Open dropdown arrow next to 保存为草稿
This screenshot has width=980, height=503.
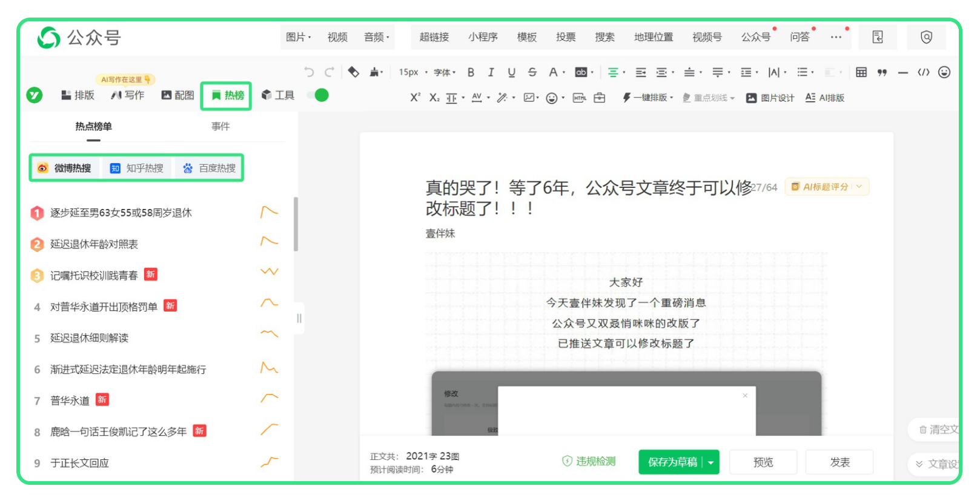(711, 462)
